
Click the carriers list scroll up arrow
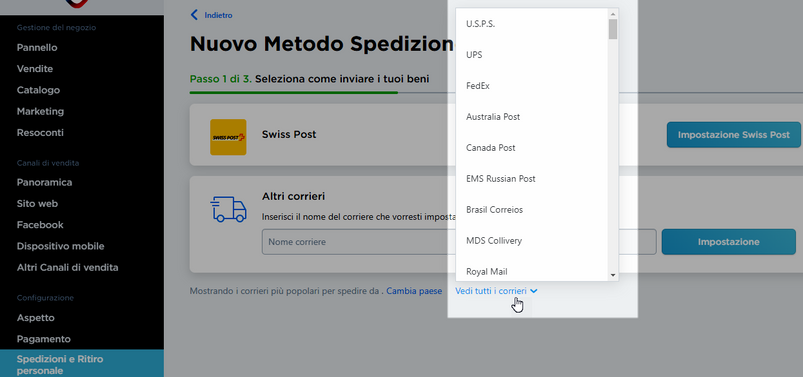(x=613, y=14)
